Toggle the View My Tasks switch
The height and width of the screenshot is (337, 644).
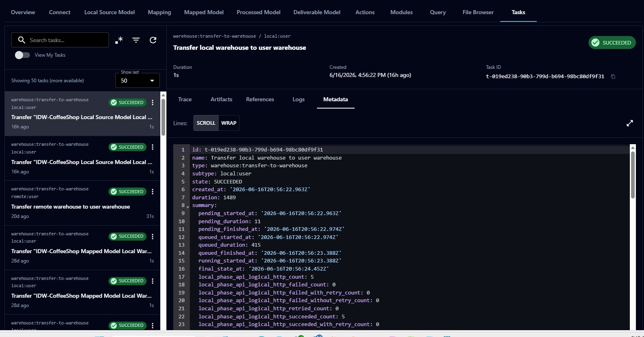tap(22, 55)
